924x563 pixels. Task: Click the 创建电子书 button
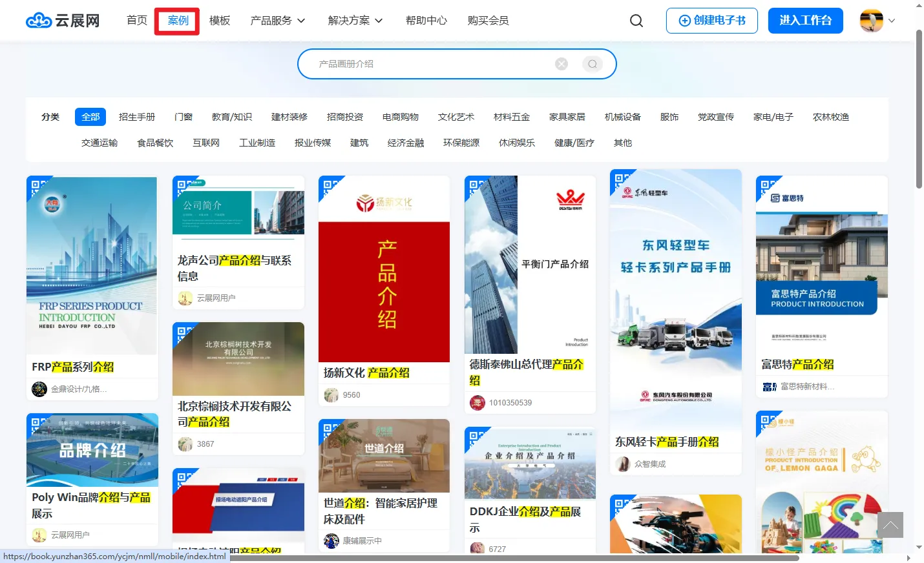712,21
